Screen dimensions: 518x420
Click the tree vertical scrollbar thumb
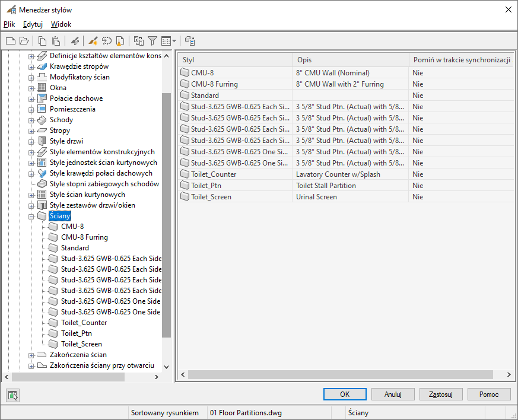pos(167,215)
